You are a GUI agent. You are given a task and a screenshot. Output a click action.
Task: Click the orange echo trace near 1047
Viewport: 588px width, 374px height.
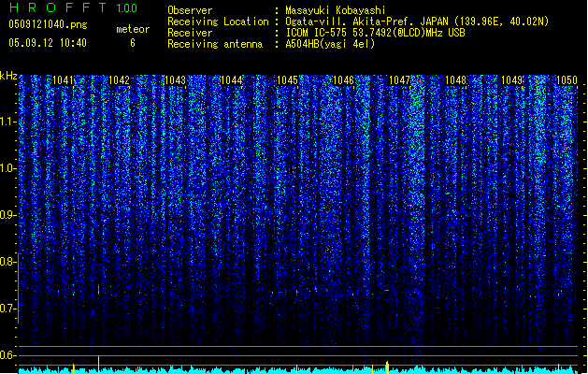(x=387, y=291)
